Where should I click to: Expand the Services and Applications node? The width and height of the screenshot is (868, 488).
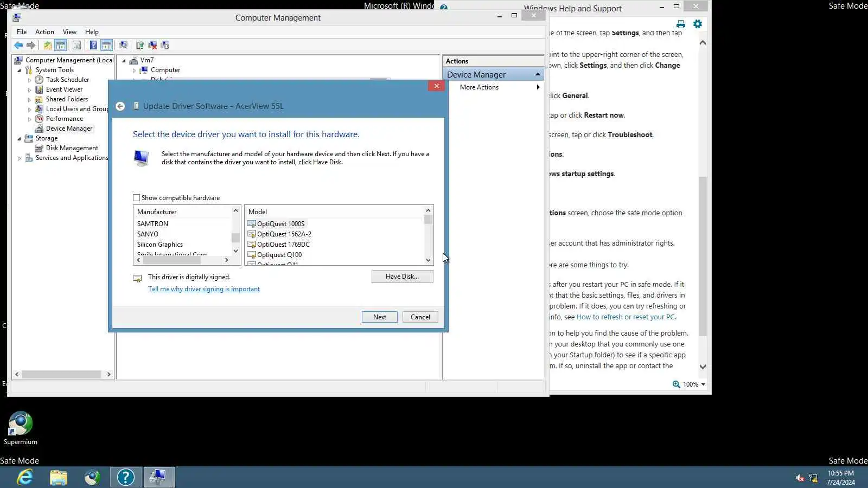coord(19,158)
